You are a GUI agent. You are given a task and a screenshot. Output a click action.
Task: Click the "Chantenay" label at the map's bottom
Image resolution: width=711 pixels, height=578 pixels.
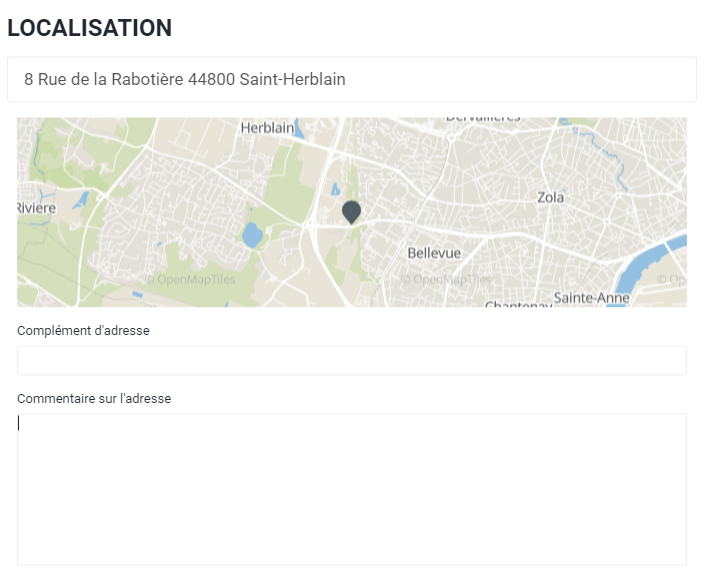[517, 304]
